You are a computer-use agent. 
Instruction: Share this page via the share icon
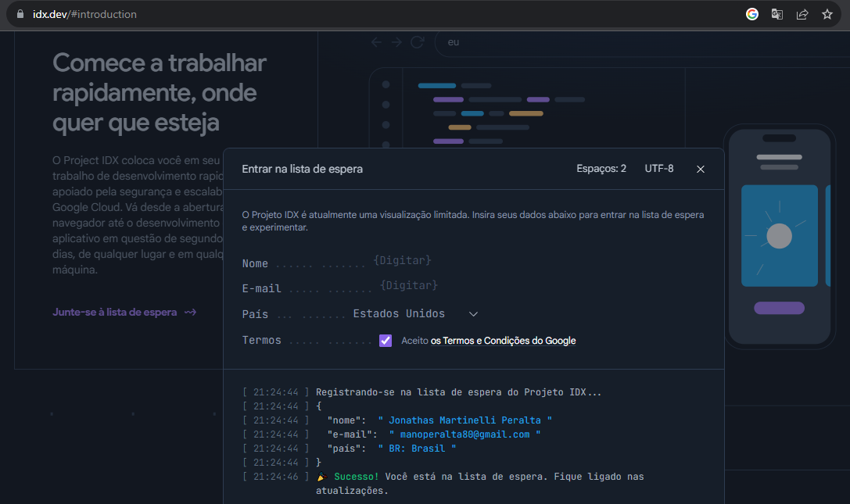click(802, 14)
